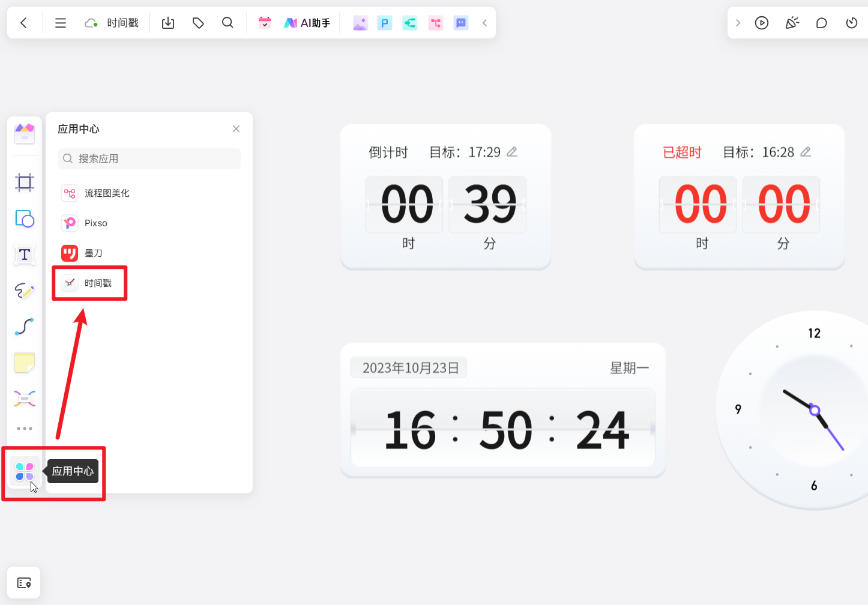This screenshot has height=605, width=868.
Task: Click the export download icon
Action: tap(168, 23)
